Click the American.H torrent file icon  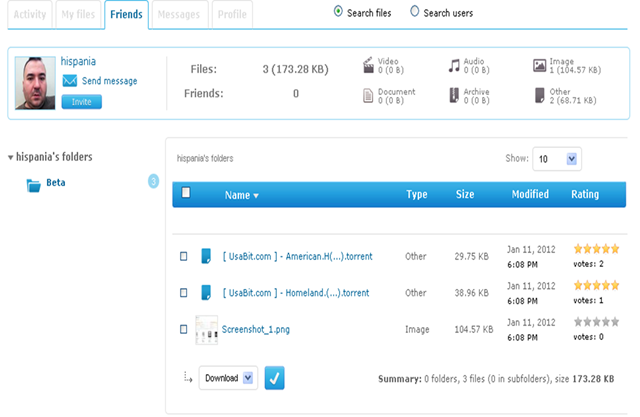206,256
